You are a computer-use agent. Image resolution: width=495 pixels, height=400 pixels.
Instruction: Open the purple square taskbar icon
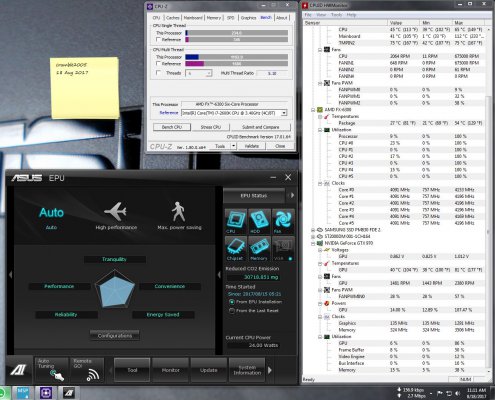coord(46,393)
